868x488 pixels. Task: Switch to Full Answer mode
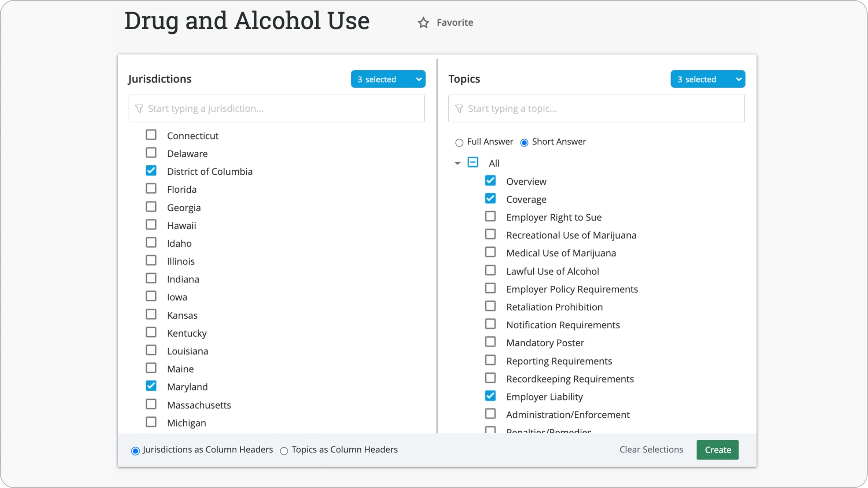pos(459,143)
